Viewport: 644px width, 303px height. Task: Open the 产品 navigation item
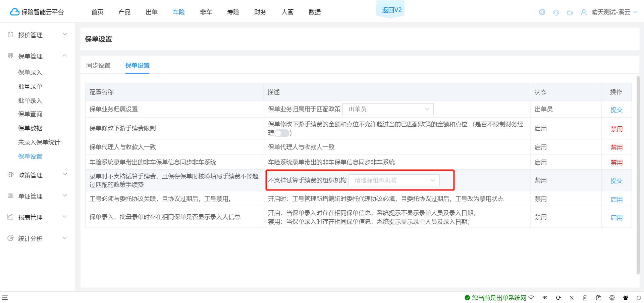[x=124, y=12]
